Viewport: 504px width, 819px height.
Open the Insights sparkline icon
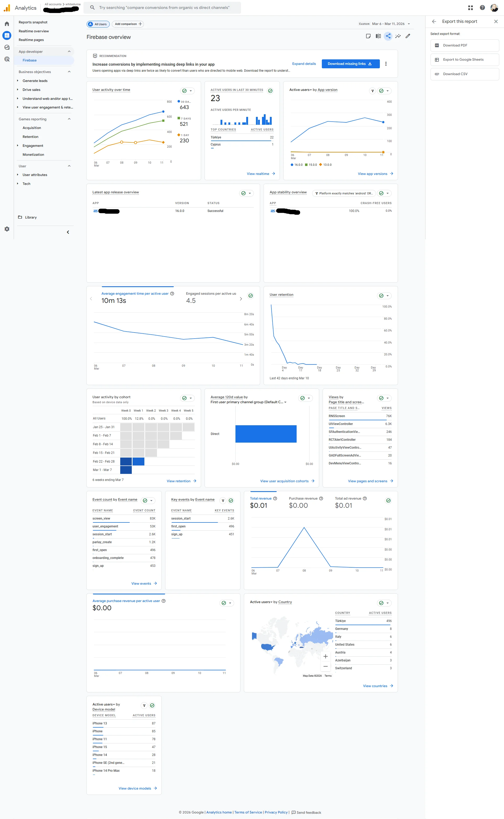tap(398, 36)
